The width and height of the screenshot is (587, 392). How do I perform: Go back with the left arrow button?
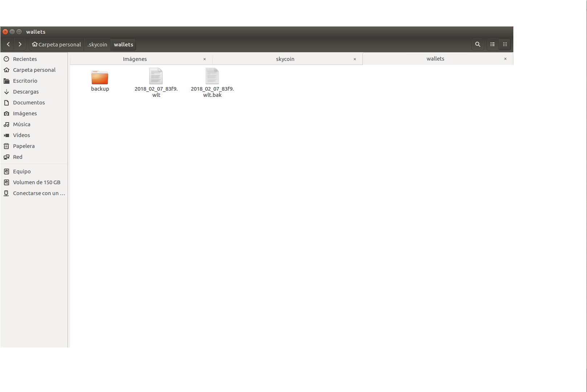click(8, 44)
